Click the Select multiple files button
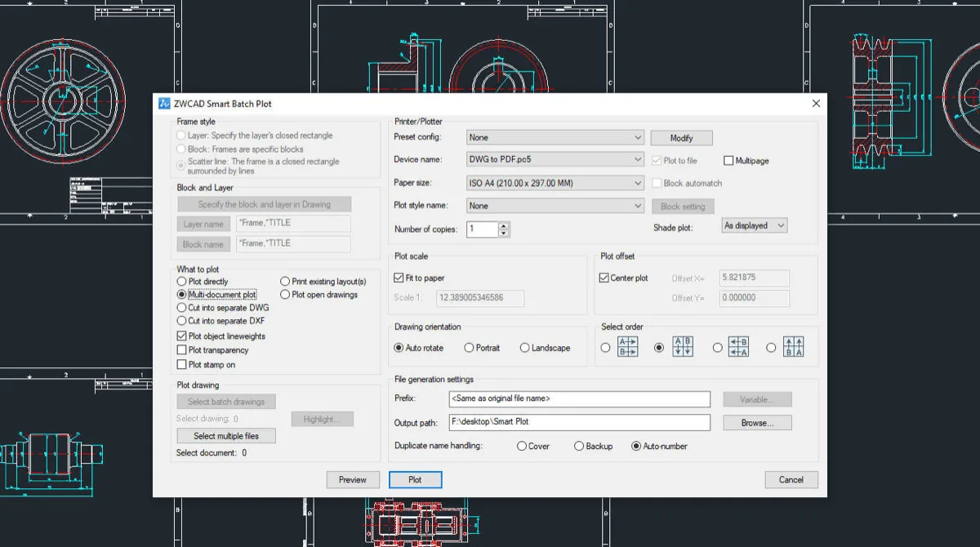 point(226,436)
